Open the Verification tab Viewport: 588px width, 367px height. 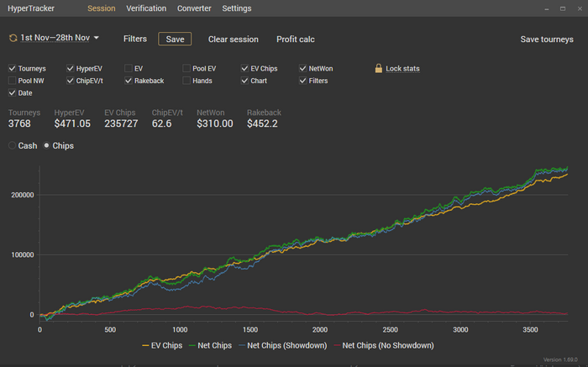coord(146,8)
